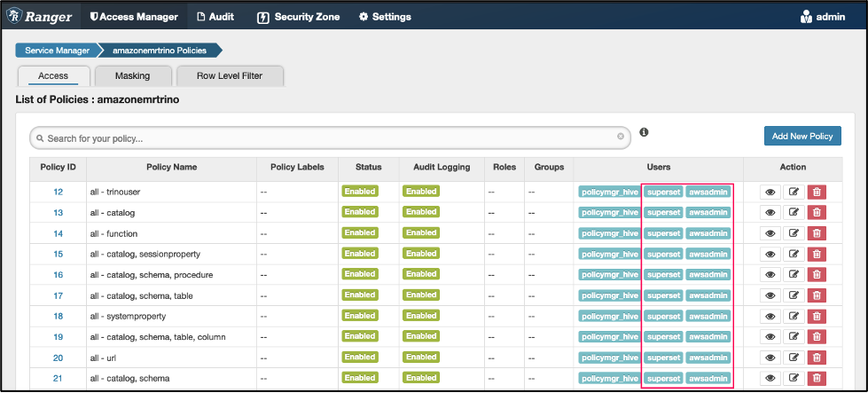Edit policy 12 all - trinouser

point(794,193)
